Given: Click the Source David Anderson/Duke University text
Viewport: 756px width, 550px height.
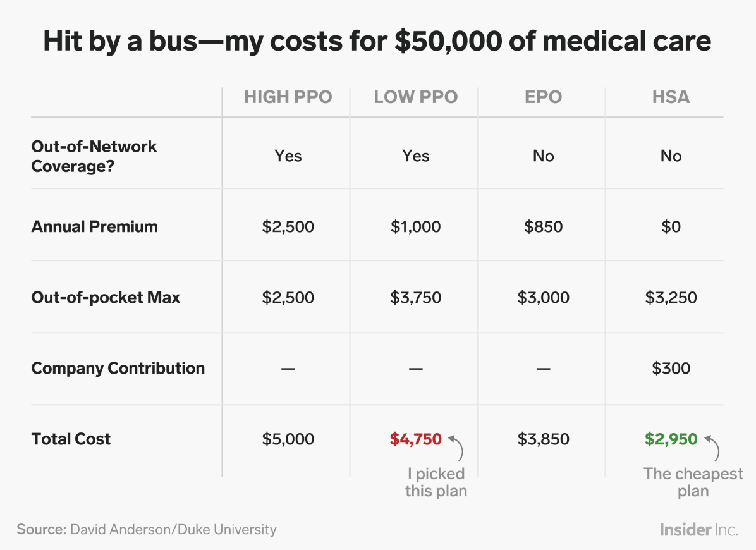Looking at the screenshot, I should click(x=147, y=530).
